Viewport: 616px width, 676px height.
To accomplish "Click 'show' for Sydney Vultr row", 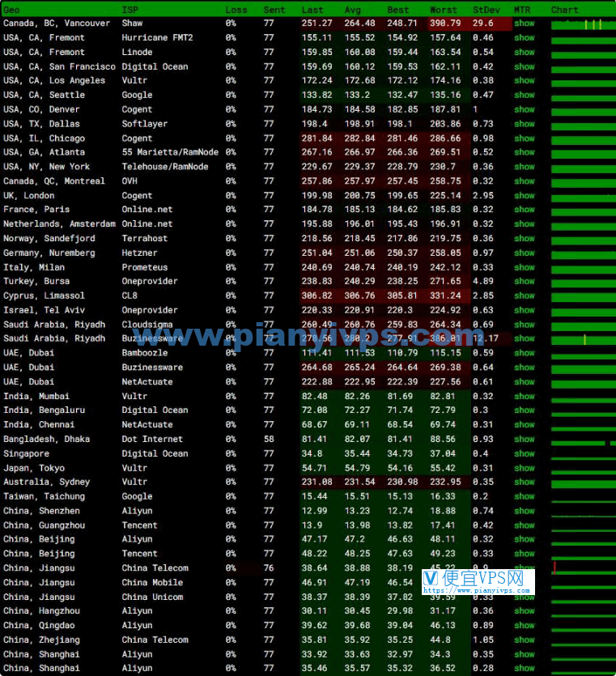I will pyautogui.click(x=525, y=482).
